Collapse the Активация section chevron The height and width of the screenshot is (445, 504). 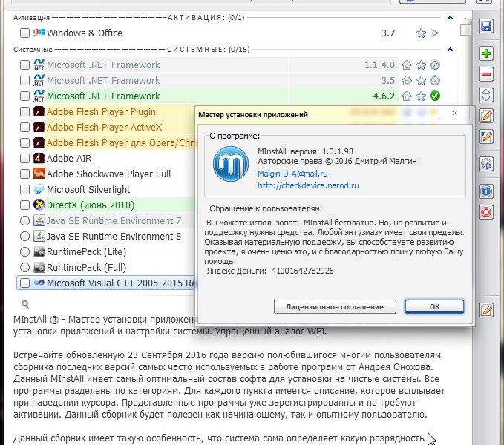point(450,18)
